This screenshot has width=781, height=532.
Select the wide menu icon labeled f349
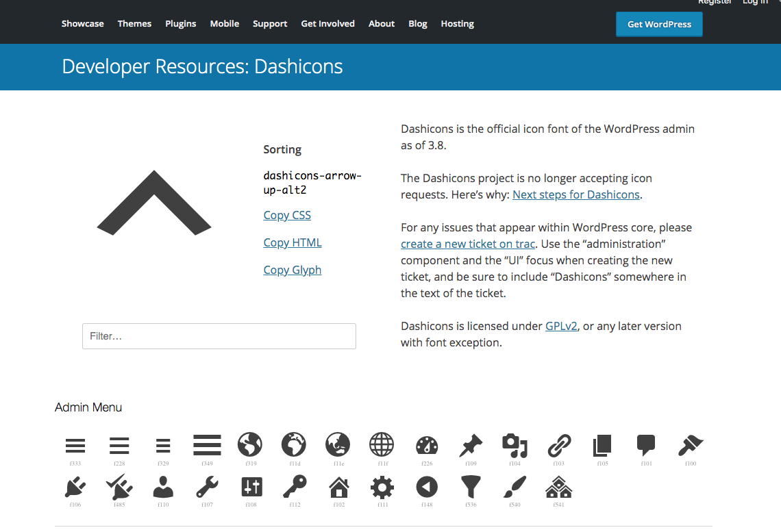207,445
